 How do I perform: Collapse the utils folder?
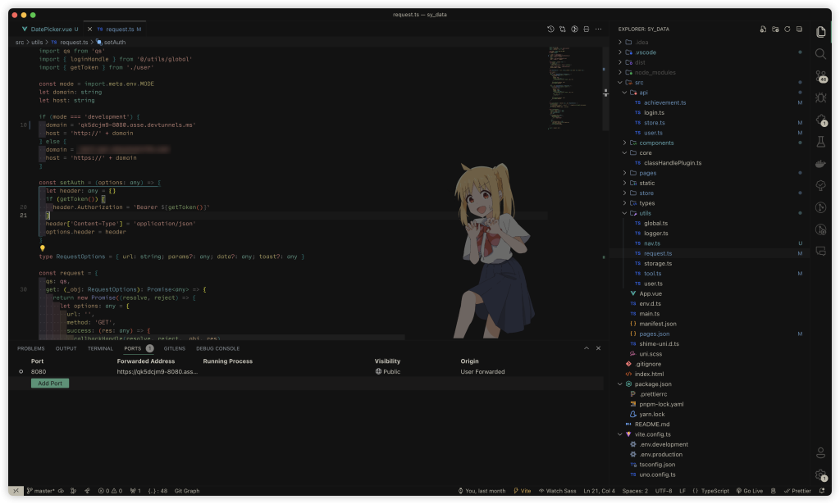[x=645, y=213]
